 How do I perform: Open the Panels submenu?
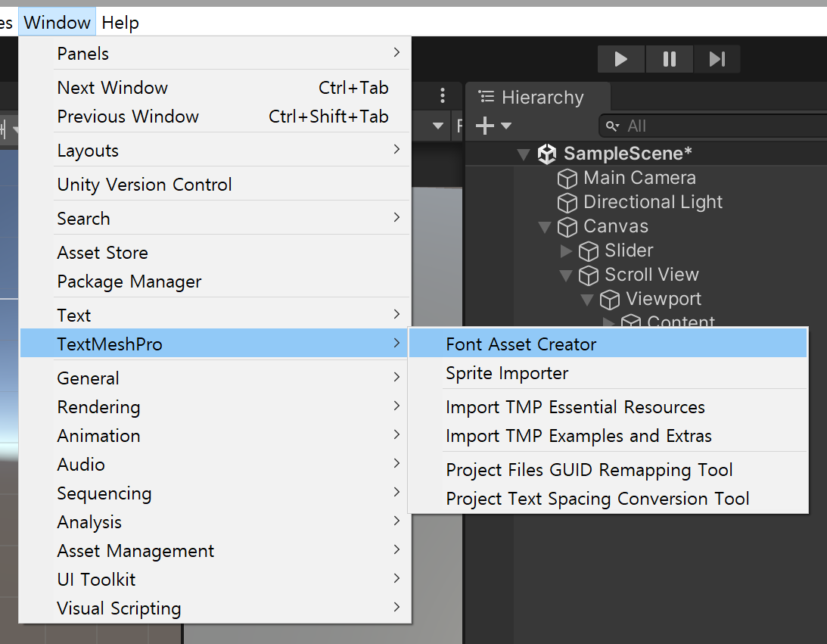coord(215,53)
